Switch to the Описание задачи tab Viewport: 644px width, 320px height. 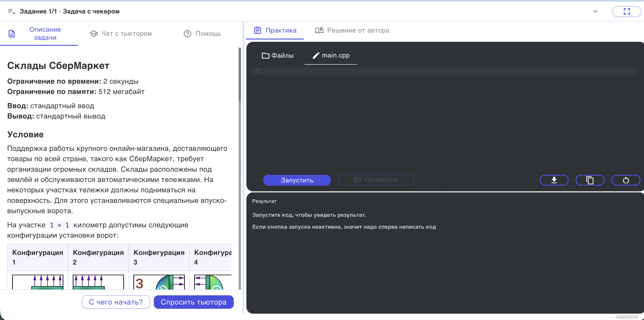[39, 33]
